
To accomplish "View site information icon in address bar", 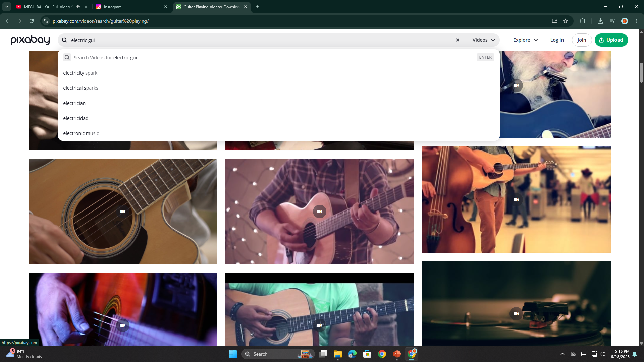I will tap(46, 21).
